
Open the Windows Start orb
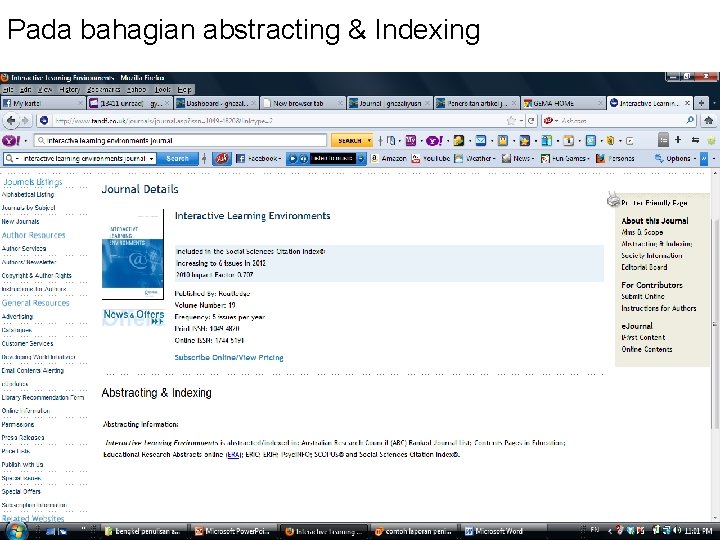click(16, 531)
